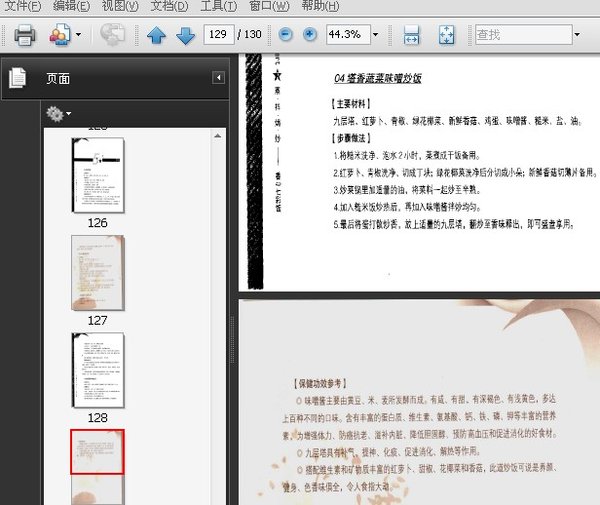The height and width of the screenshot is (505, 600).
Task: Zoom in with the plus button
Action: pyautogui.click(x=310, y=34)
